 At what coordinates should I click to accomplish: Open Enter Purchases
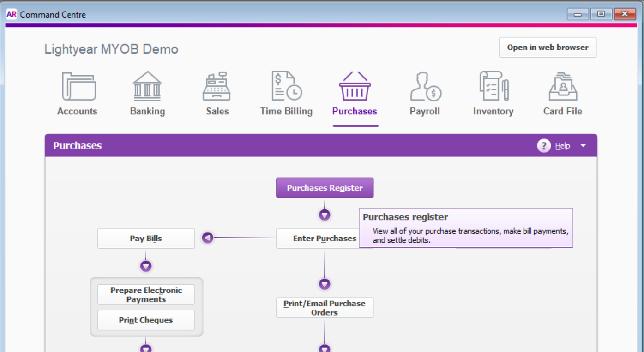pyautogui.click(x=318, y=239)
